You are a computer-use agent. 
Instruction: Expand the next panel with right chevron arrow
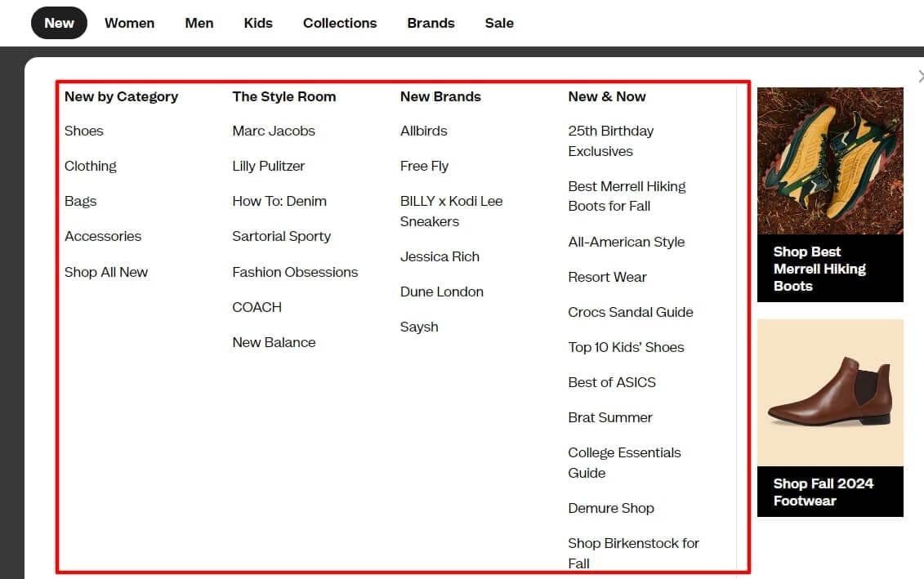[x=920, y=76]
